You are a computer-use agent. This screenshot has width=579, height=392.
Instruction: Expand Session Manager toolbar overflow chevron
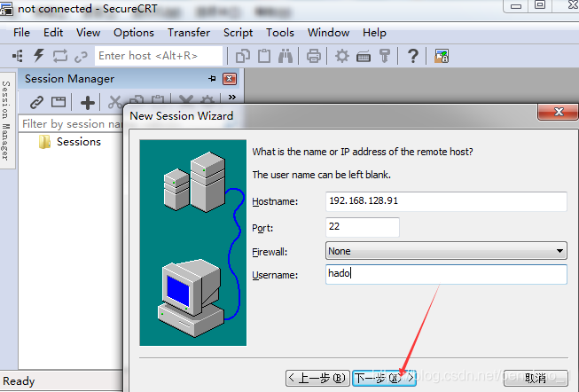point(232,98)
